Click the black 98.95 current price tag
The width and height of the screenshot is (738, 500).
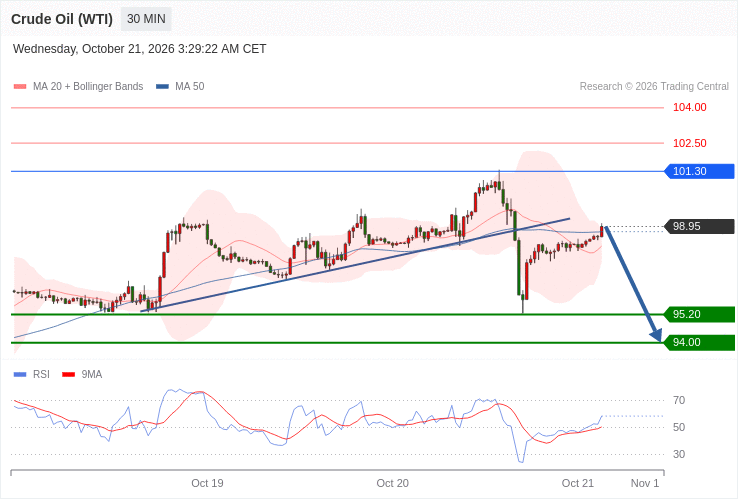point(699,226)
